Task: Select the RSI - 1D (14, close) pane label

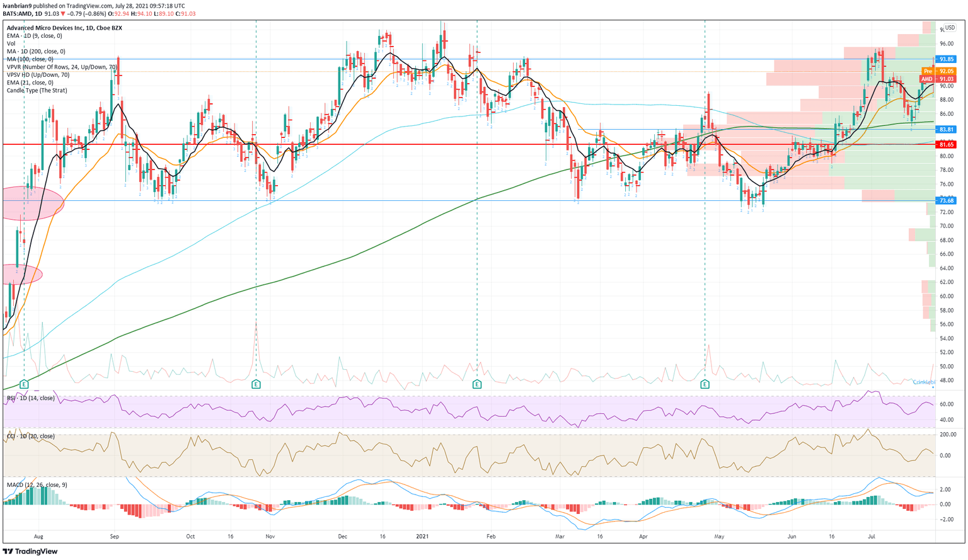Action: pos(31,398)
